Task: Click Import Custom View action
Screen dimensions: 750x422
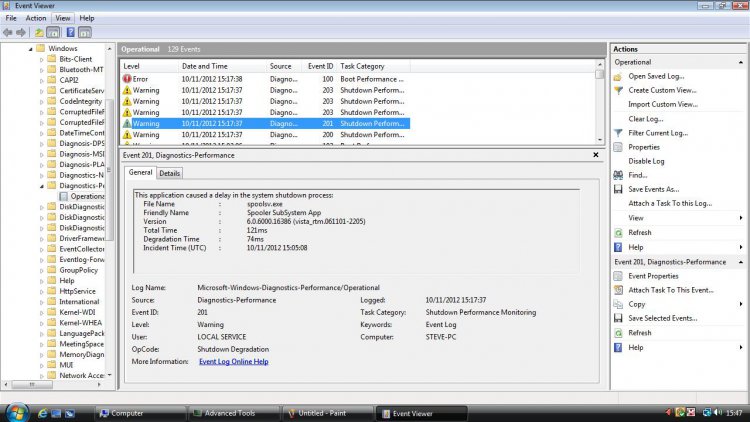Action: [663, 104]
